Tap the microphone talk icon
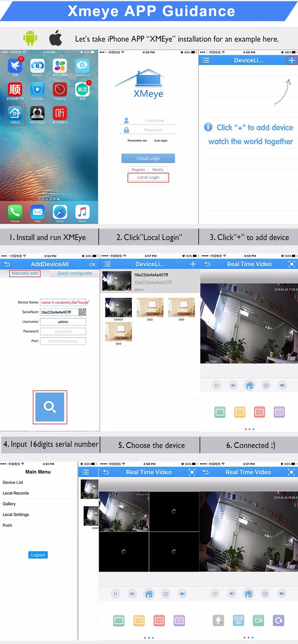 218,621
